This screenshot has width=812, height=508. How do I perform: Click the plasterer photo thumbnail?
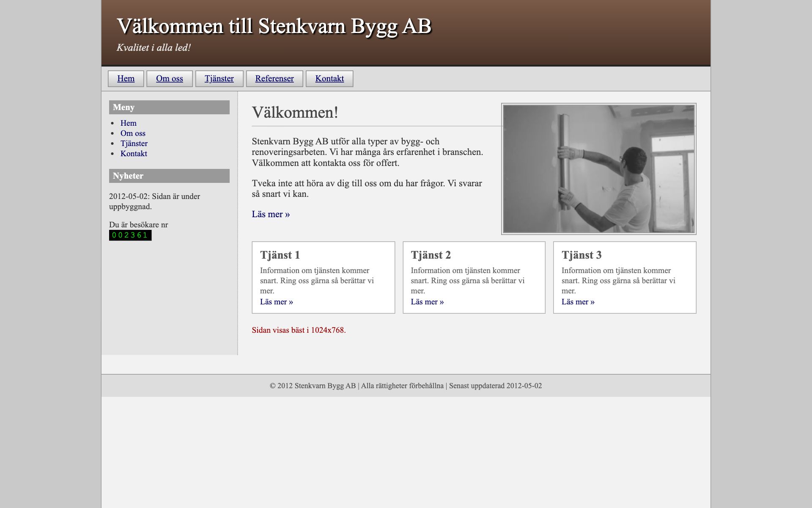[598, 169]
